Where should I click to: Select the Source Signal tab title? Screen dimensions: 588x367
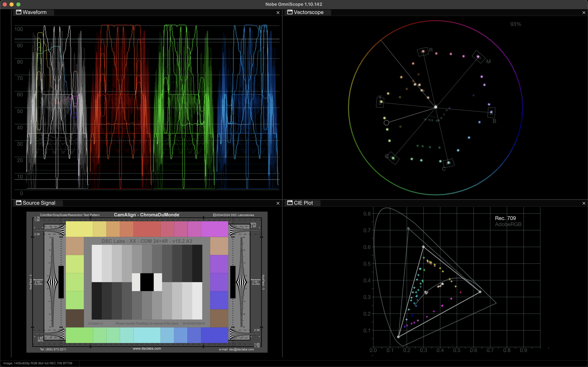point(39,203)
